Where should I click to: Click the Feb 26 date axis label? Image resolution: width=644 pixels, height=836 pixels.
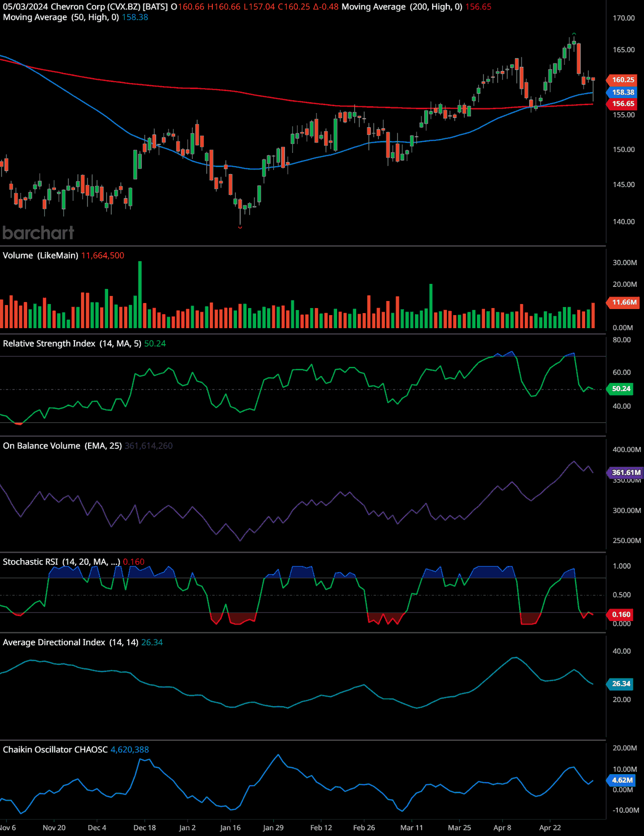tap(364, 827)
